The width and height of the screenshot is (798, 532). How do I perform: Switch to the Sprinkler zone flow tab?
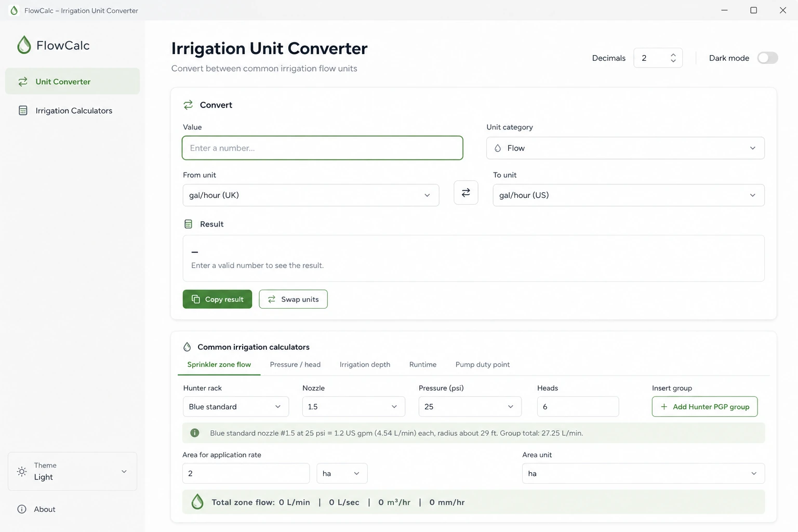(219, 365)
